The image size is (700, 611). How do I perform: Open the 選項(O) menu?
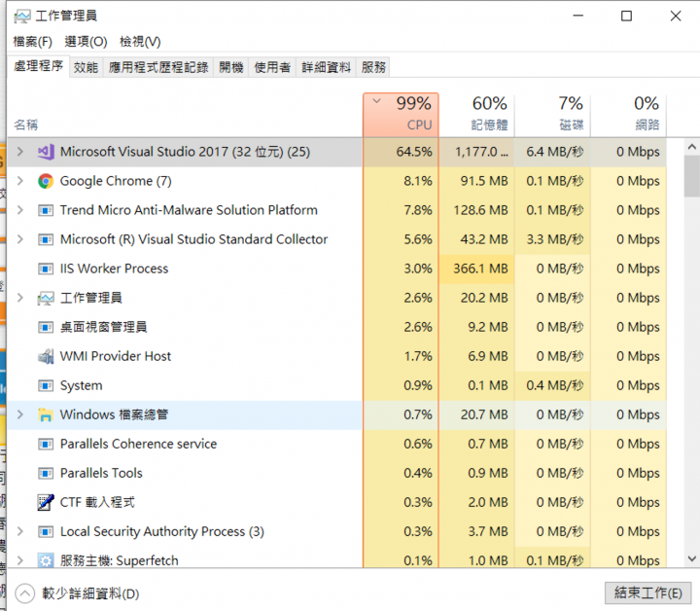pos(86,42)
